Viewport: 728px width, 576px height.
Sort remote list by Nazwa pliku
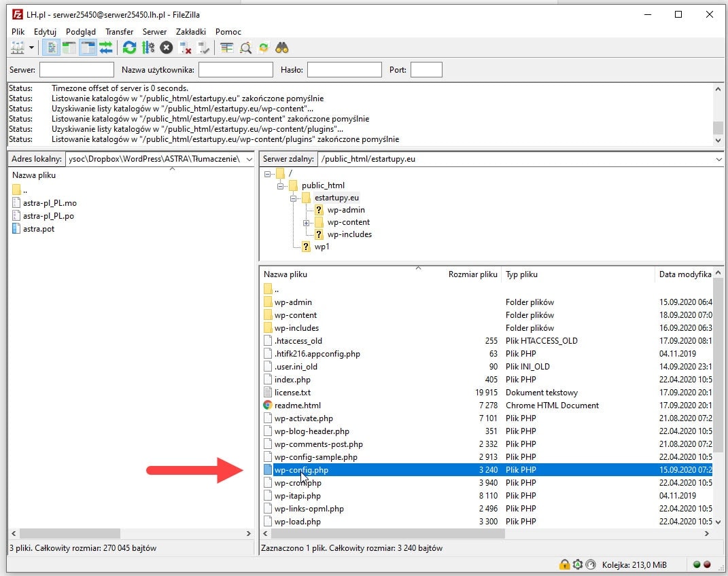285,274
